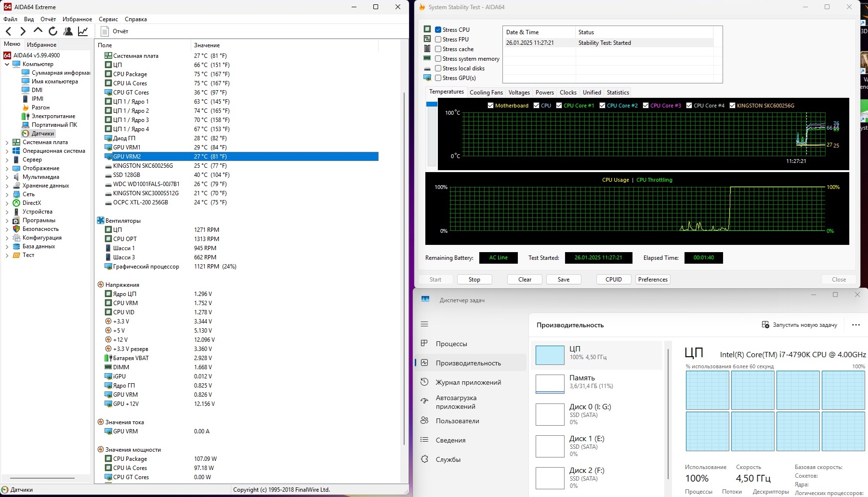This screenshot has height=497, width=868.
Task: Open the Файл menu in AIDA64
Action: (10, 19)
